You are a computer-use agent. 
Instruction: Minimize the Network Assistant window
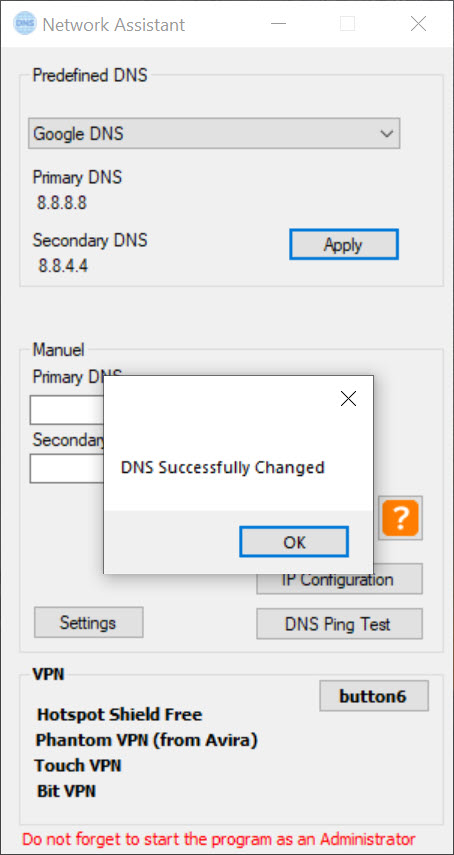coord(279,24)
